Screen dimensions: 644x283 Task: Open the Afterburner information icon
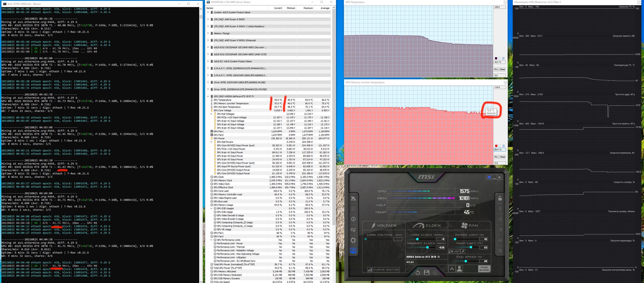353,219
